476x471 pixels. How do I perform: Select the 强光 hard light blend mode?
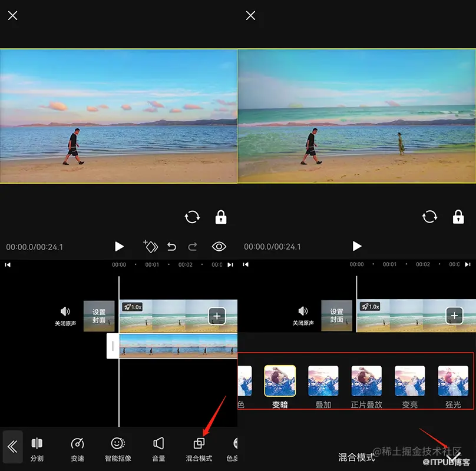[453, 387]
